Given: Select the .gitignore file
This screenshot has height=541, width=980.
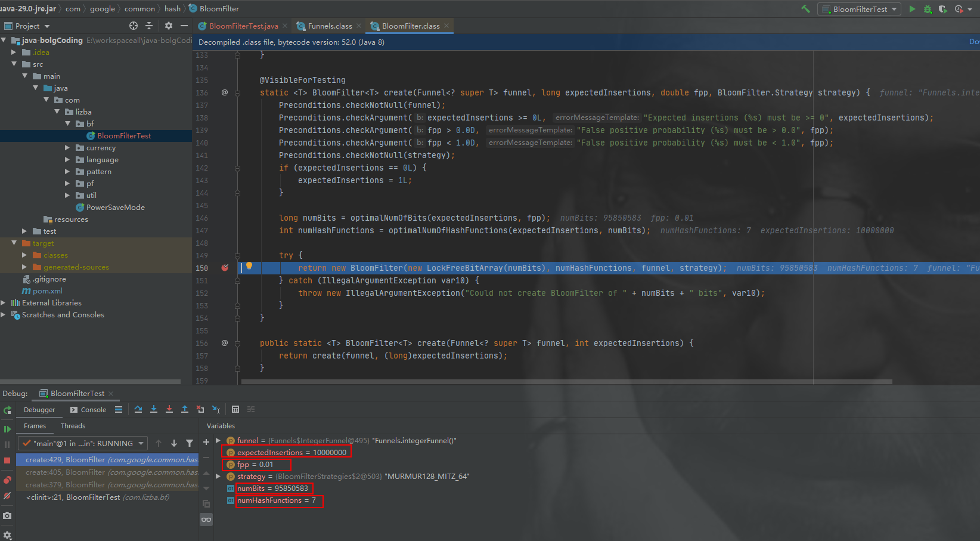Looking at the screenshot, I should [x=49, y=279].
